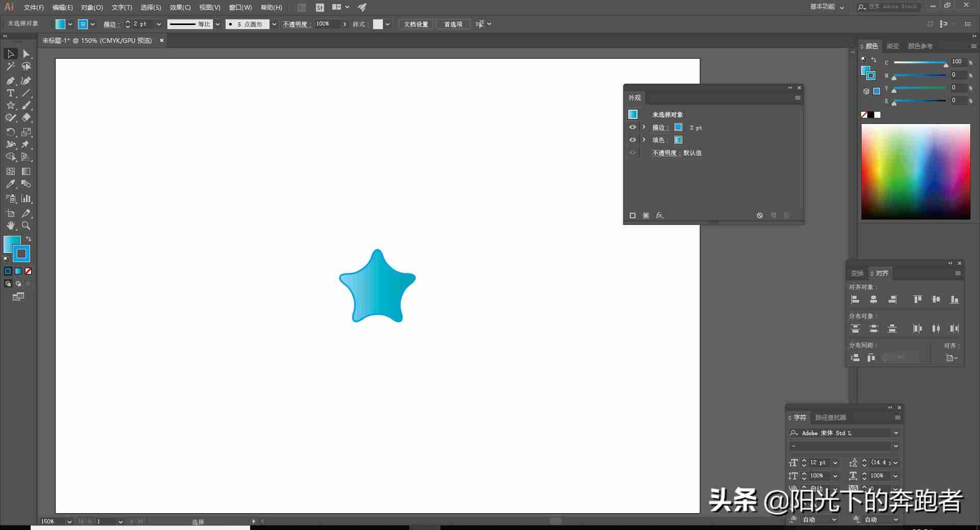Select the Direct Selection tool
This screenshot has height=530, width=980.
(x=26, y=54)
